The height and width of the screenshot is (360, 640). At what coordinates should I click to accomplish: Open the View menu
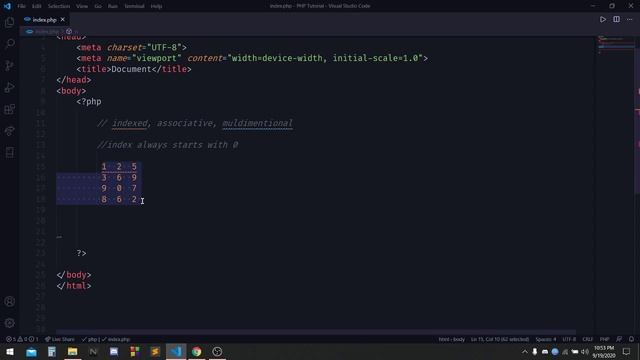click(82, 6)
